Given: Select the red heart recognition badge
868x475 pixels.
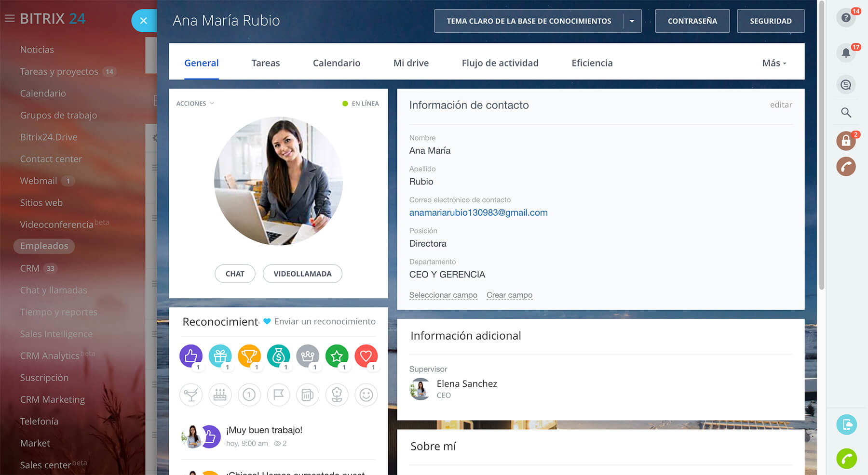Looking at the screenshot, I should (x=366, y=356).
